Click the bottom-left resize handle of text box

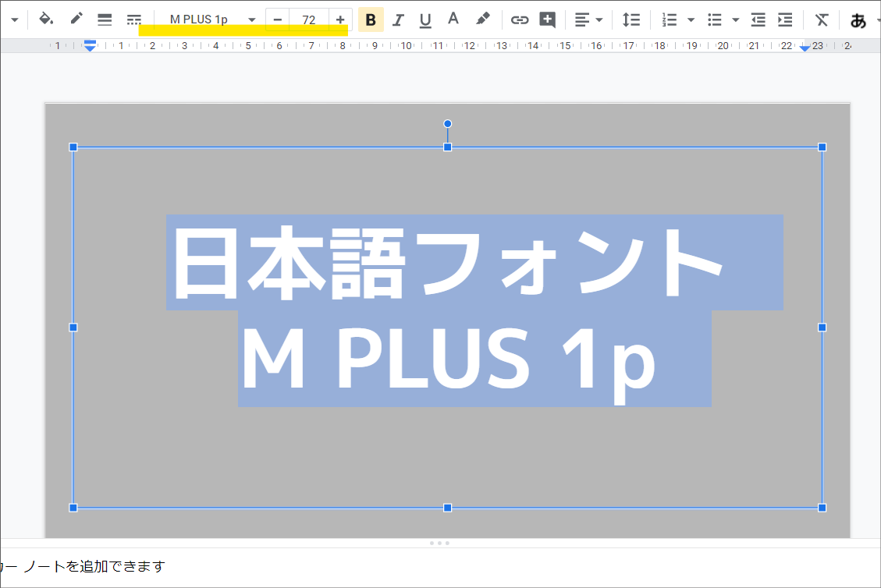tap(73, 508)
